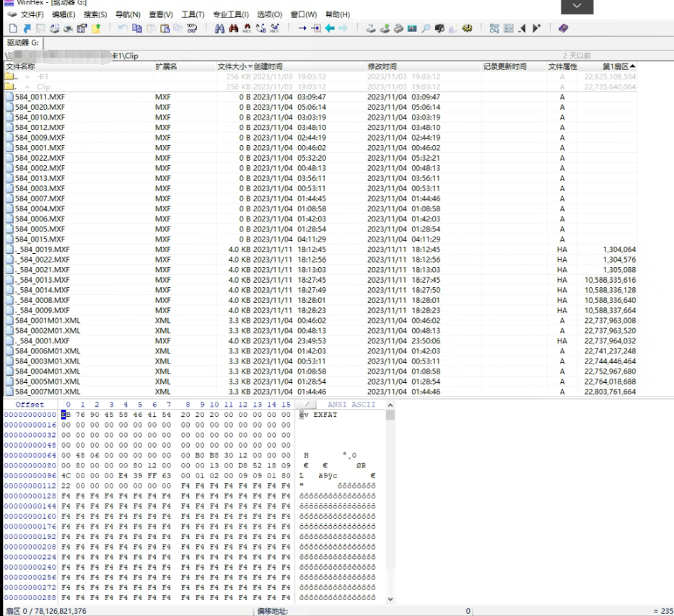Open the 导航(N) menu
This screenshot has width=674, height=616.
(x=128, y=14)
